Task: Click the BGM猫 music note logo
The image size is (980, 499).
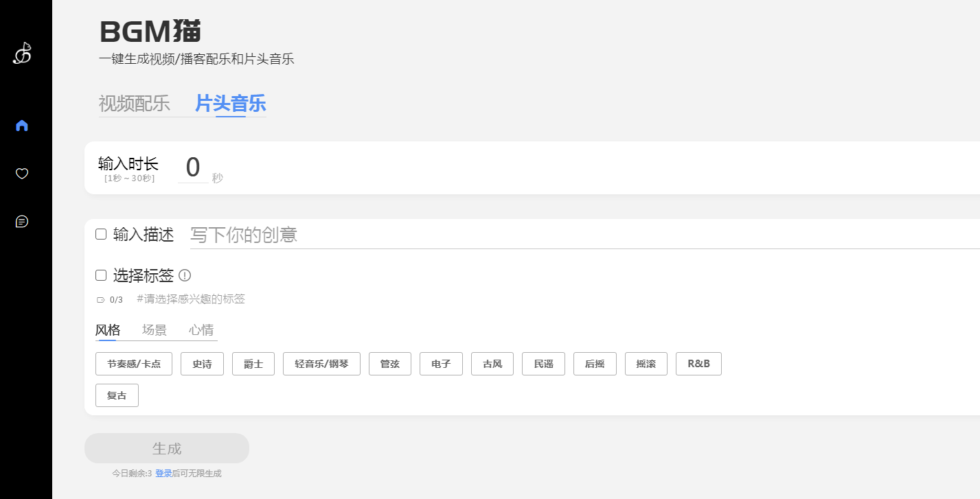Action: coord(22,53)
